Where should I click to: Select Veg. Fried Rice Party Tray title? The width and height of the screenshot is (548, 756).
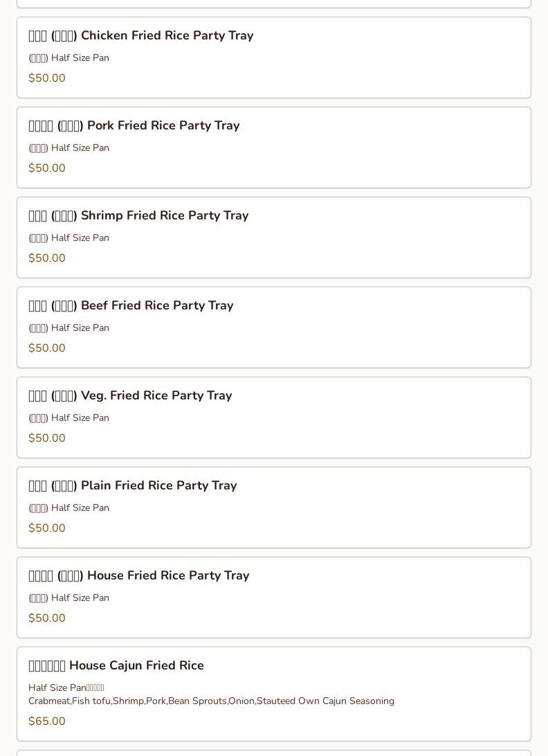(x=130, y=395)
